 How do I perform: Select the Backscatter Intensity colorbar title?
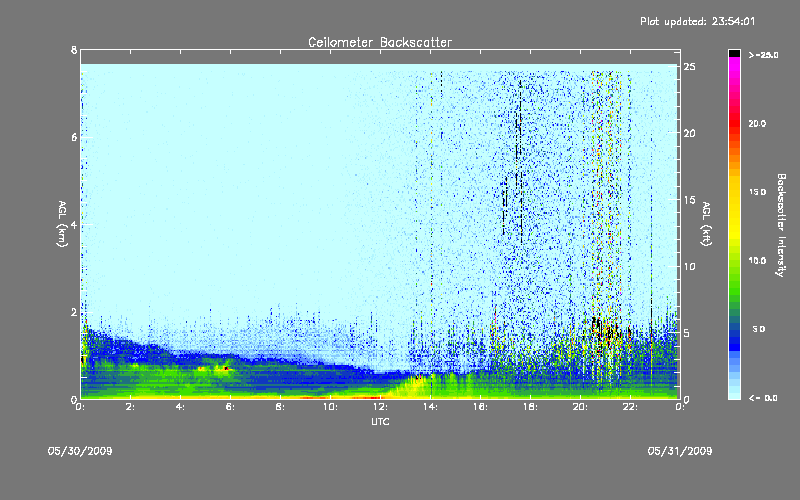point(781,225)
